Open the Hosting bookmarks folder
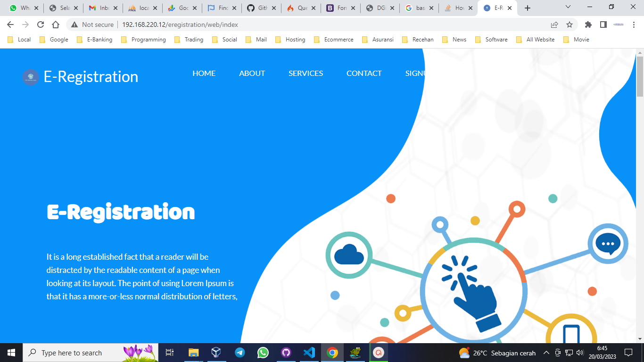Image resolution: width=644 pixels, height=362 pixels. pos(290,40)
